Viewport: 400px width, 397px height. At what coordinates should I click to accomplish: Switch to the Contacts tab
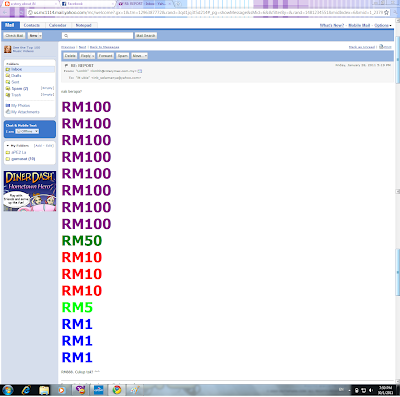32,25
